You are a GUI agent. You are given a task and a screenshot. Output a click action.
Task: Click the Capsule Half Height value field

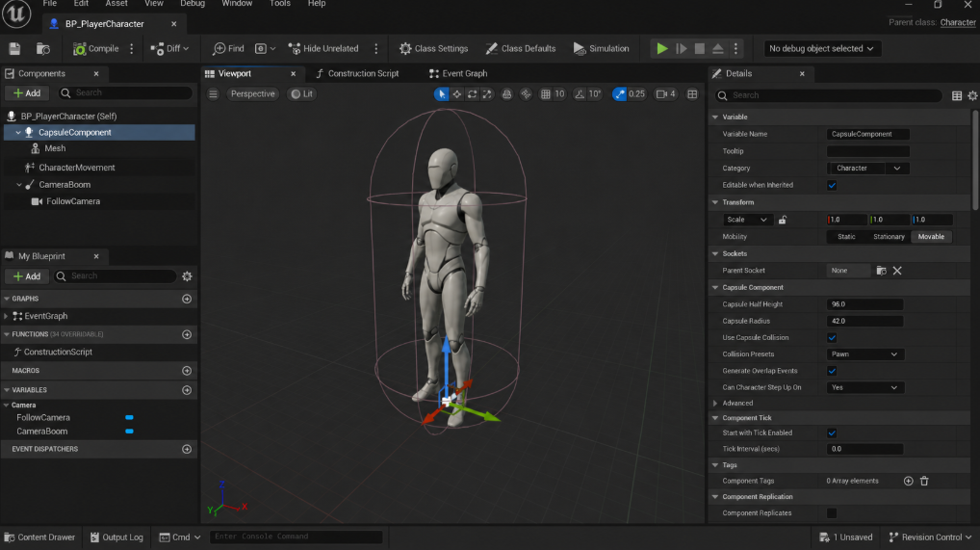[865, 304]
